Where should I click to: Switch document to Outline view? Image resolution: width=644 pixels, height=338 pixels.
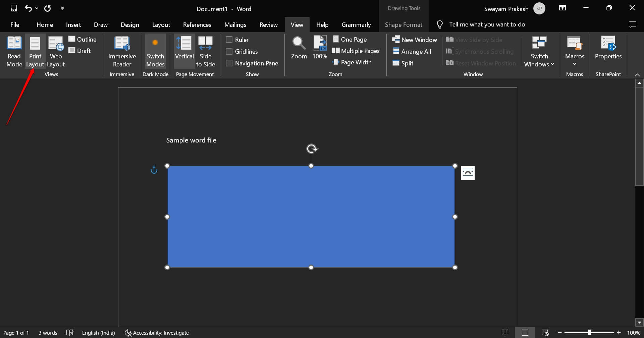click(82, 39)
